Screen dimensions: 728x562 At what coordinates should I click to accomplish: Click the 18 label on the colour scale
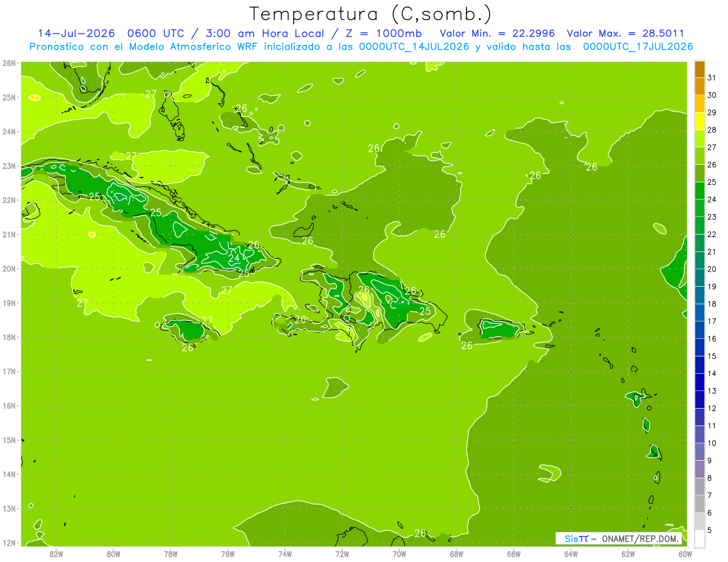(712, 304)
